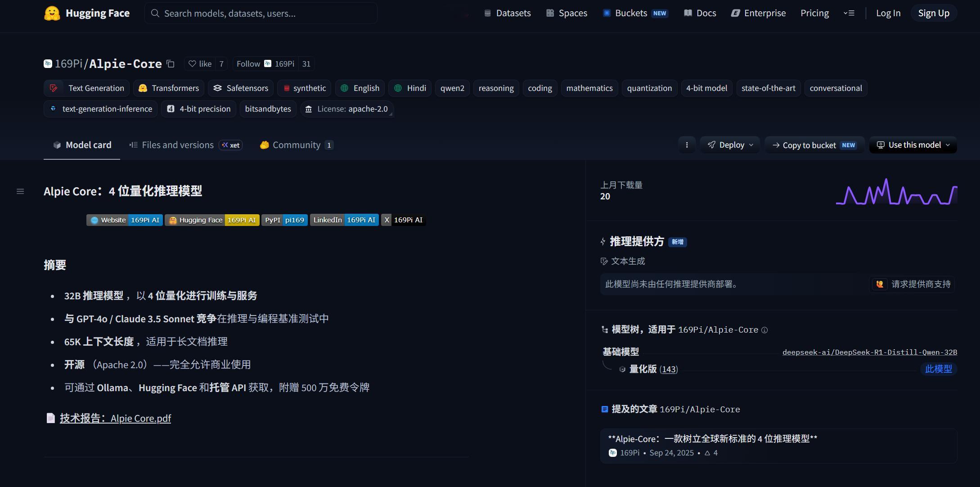Click the reasoning tag
This screenshot has width=980, height=487.
(496, 88)
